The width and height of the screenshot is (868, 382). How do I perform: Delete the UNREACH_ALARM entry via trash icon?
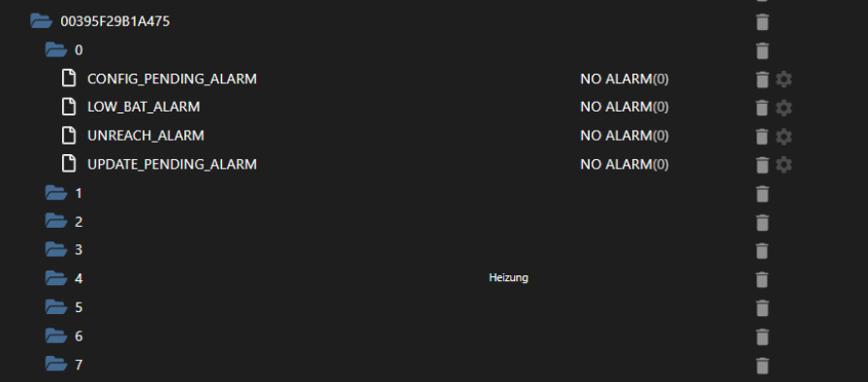point(762,136)
